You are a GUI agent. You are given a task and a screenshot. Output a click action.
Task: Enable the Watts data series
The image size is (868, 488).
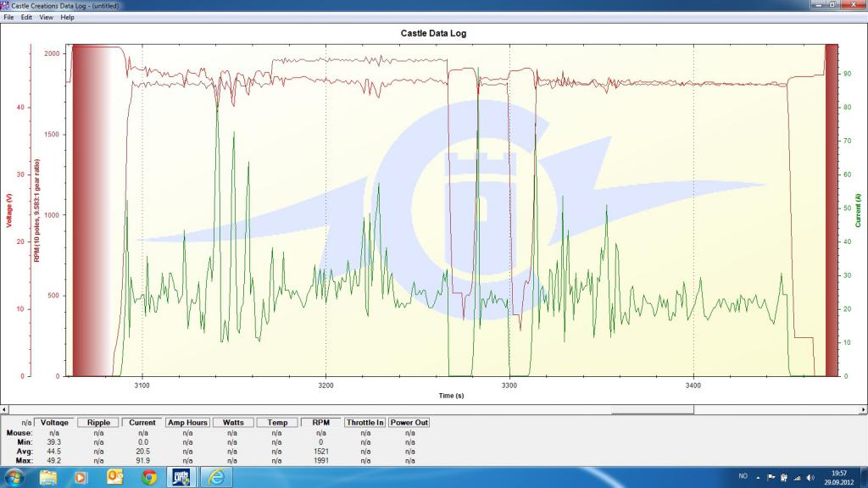coord(232,422)
